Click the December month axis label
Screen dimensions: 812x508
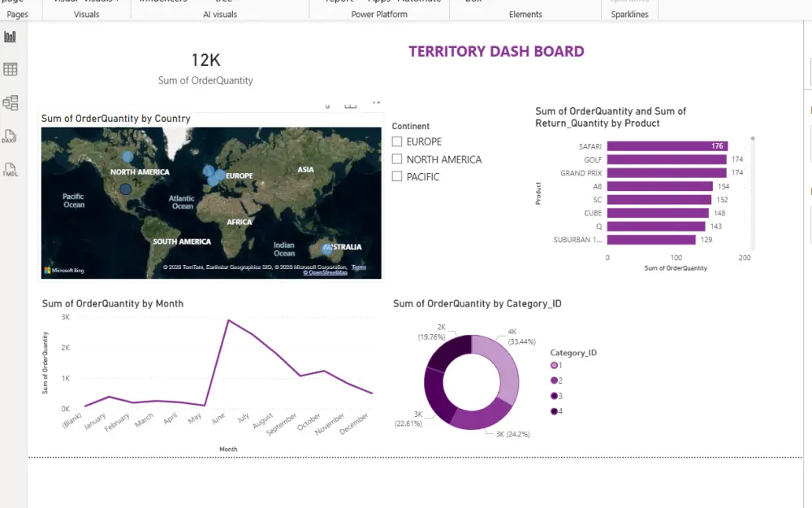tap(354, 423)
